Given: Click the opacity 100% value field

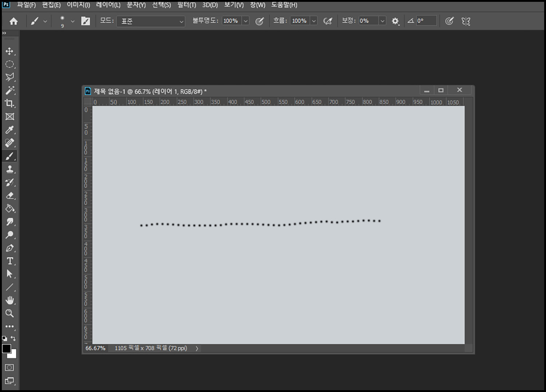Looking at the screenshot, I should pyautogui.click(x=232, y=21).
